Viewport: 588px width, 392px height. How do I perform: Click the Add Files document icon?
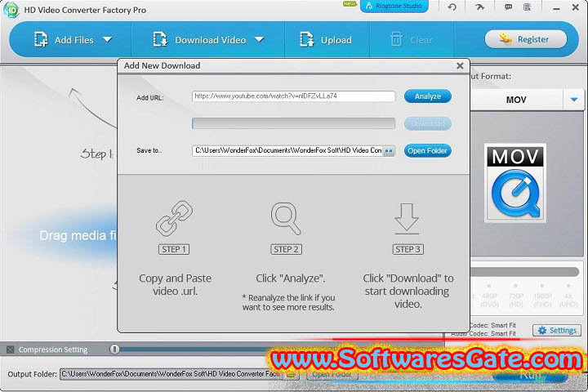tap(41, 39)
